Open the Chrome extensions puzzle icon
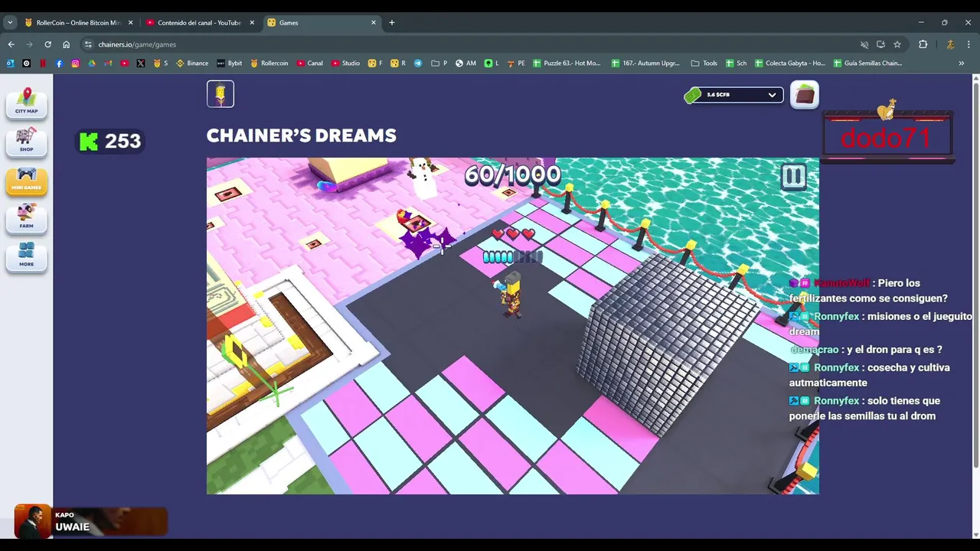The image size is (980, 551). 923,44
